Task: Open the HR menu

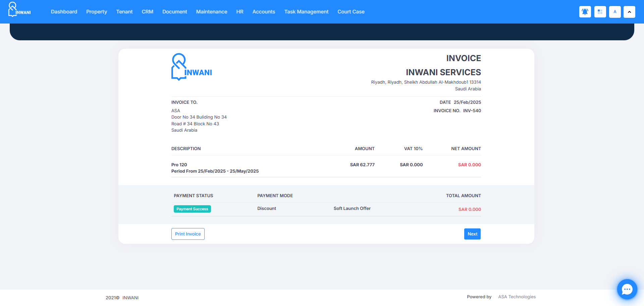Action: [240, 12]
